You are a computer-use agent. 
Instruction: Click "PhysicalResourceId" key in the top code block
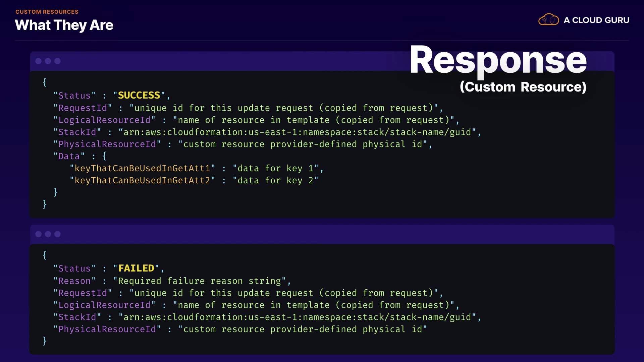click(x=107, y=144)
